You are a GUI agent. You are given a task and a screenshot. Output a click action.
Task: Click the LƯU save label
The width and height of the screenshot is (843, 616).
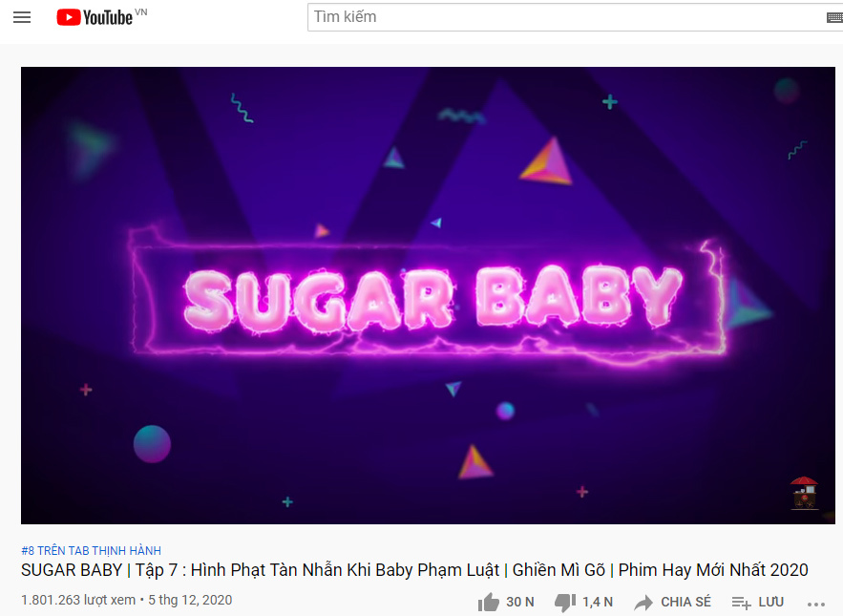point(771,602)
